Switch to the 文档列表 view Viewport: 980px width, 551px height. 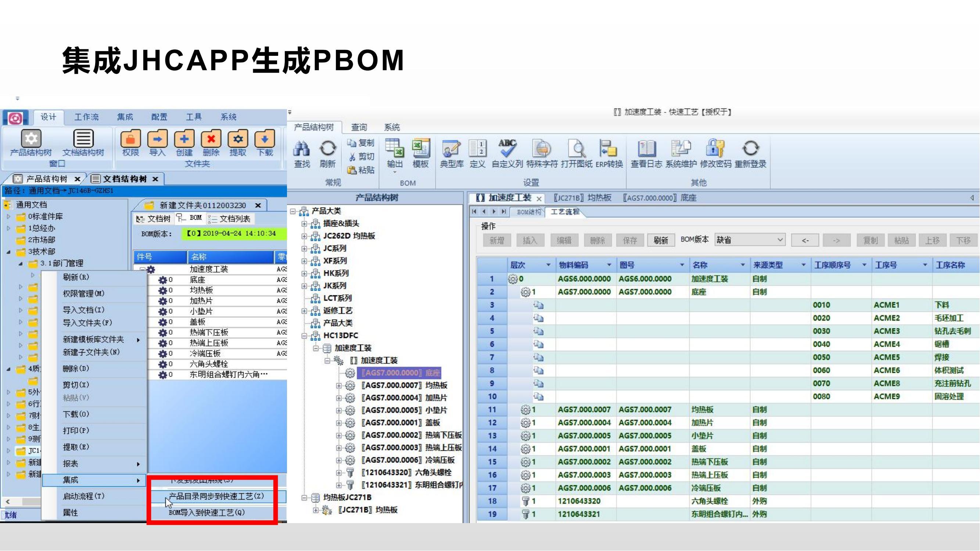(x=230, y=219)
